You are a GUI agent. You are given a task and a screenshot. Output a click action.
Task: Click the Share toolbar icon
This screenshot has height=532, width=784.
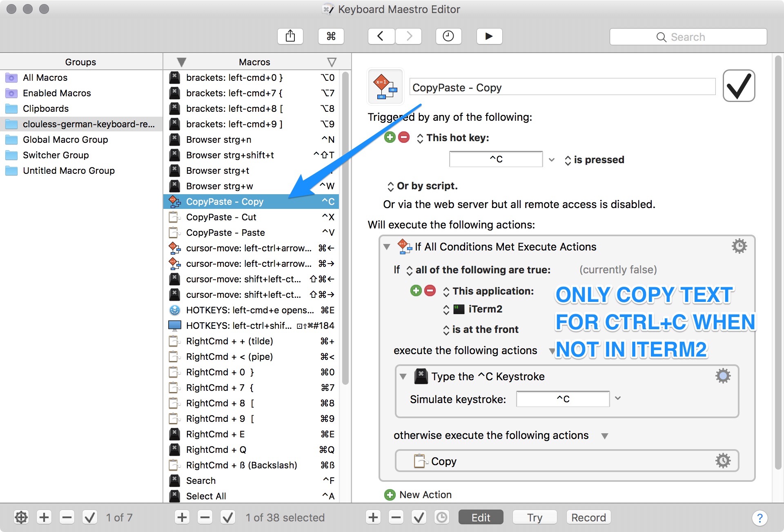[290, 36]
